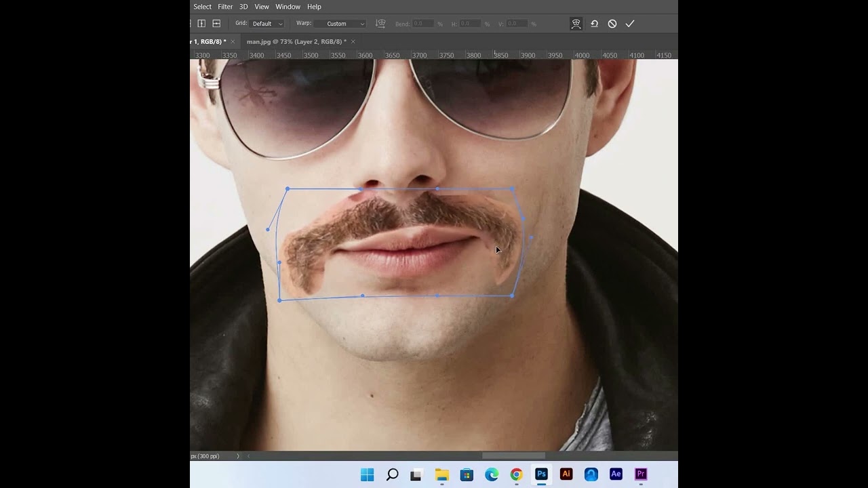Click the split warp horizontally icon
The image size is (868, 488).
tap(216, 24)
